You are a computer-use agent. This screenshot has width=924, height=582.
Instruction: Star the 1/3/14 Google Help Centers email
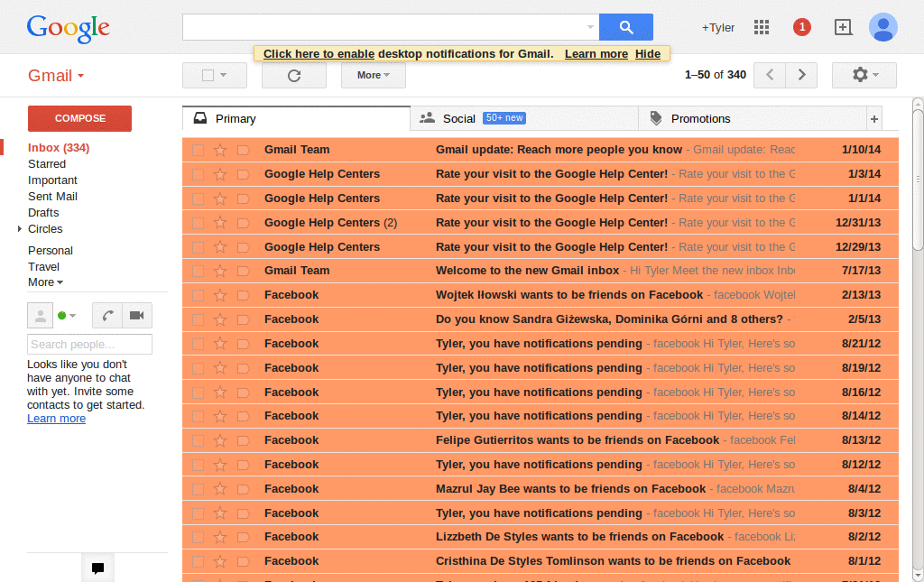click(x=220, y=174)
